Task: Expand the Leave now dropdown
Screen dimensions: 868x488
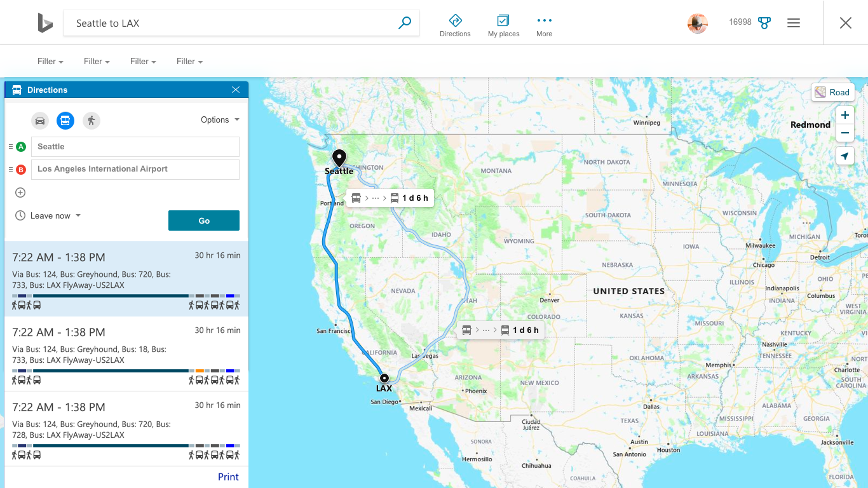Action: [x=56, y=216]
